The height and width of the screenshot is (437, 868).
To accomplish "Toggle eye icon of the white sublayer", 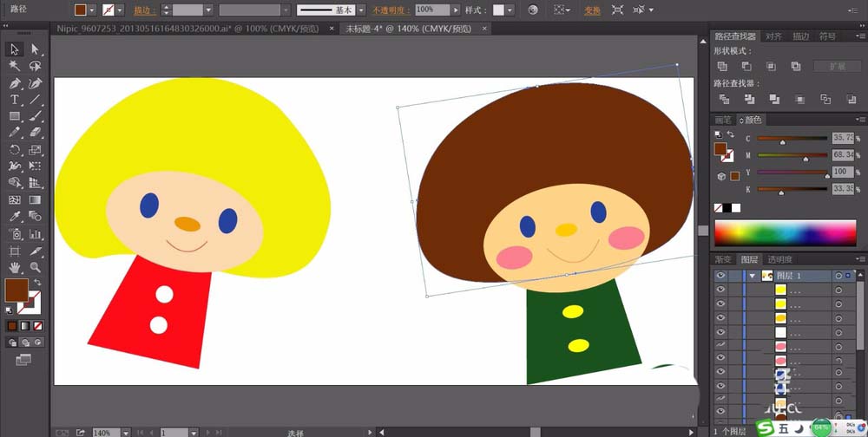I will tap(720, 331).
